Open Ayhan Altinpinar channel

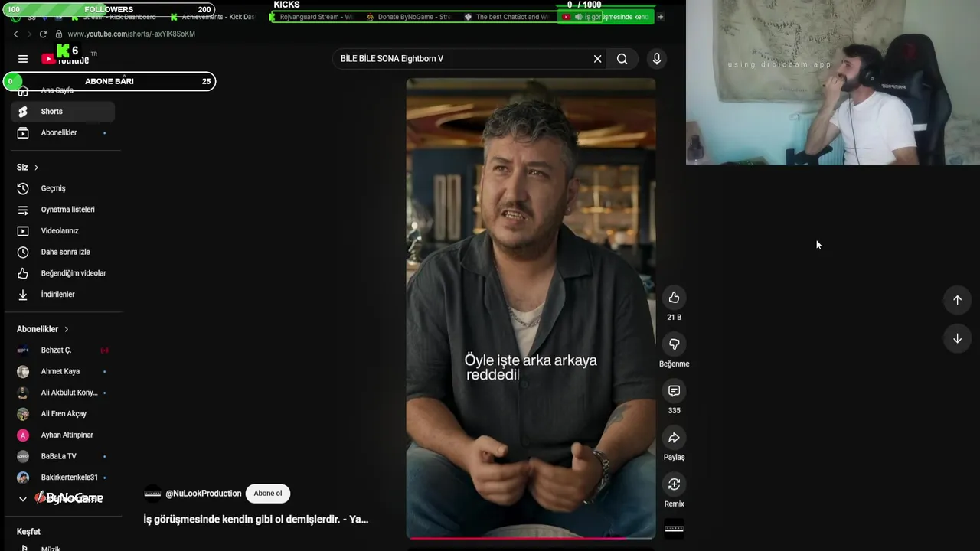63,435
